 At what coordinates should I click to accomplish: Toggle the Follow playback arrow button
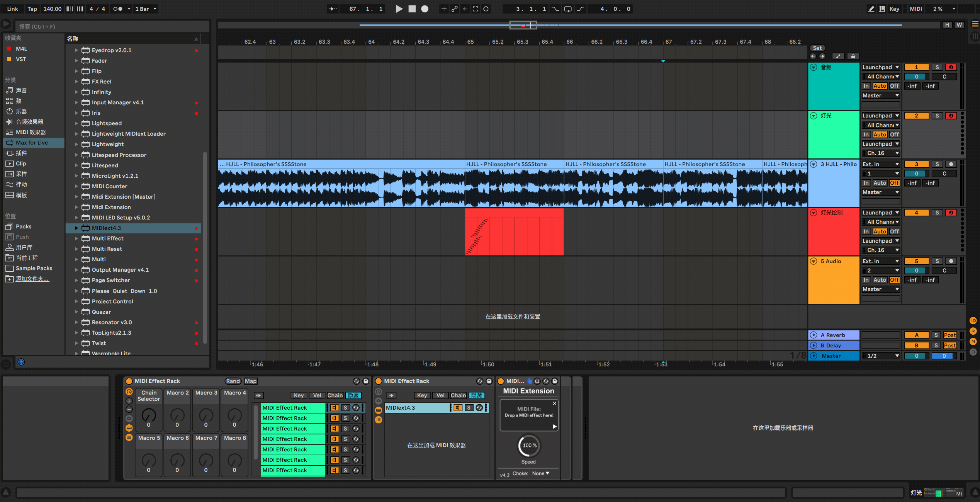pyautogui.click(x=332, y=9)
